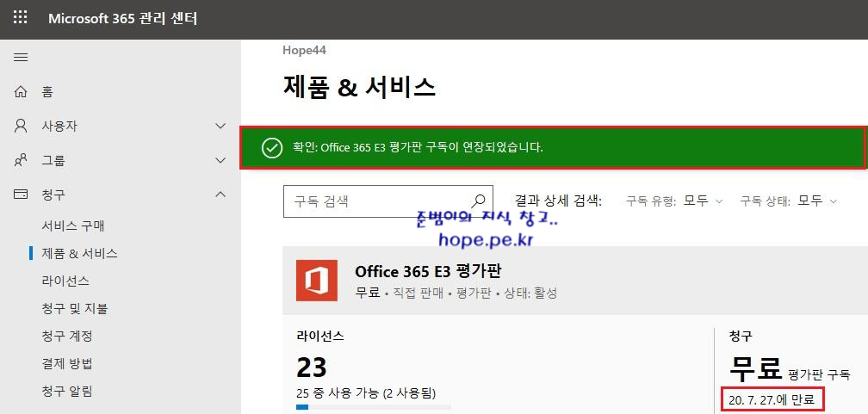Expand the 사용자 menu chevron
The image size is (868, 414).
point(220,127)
